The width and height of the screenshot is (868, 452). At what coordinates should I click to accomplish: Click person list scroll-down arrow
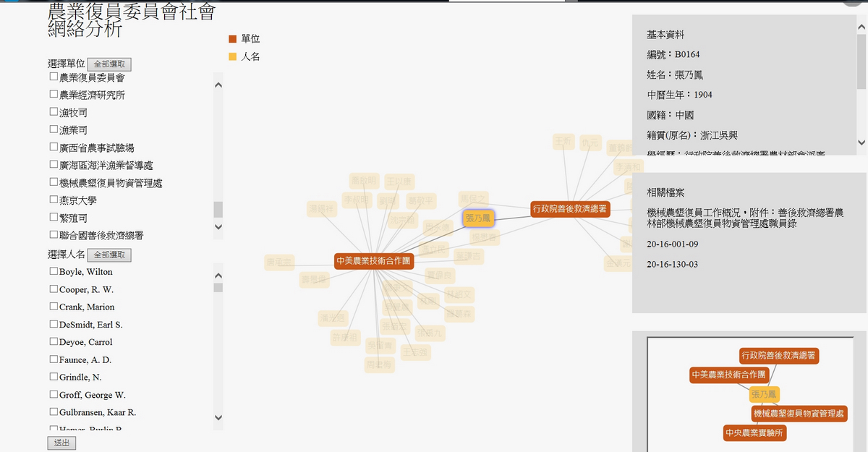coord(218,417)
